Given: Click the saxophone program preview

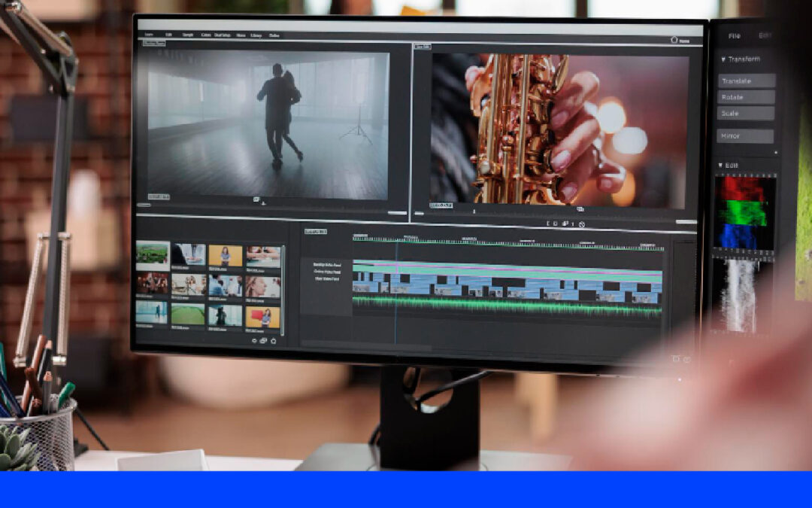Looking at the screenshot, I should 560,129.
